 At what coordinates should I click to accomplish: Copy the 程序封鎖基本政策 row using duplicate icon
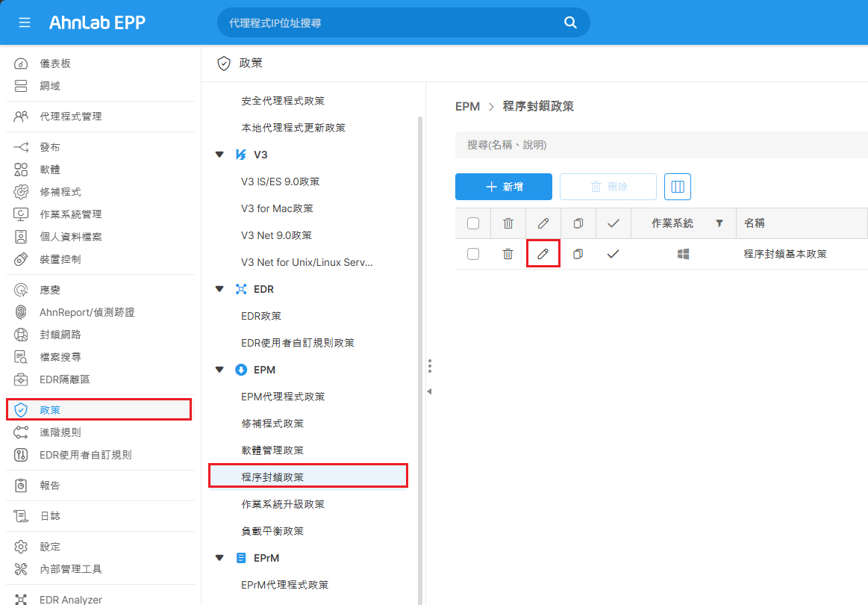pyautogui.click(x=578, y=254)
